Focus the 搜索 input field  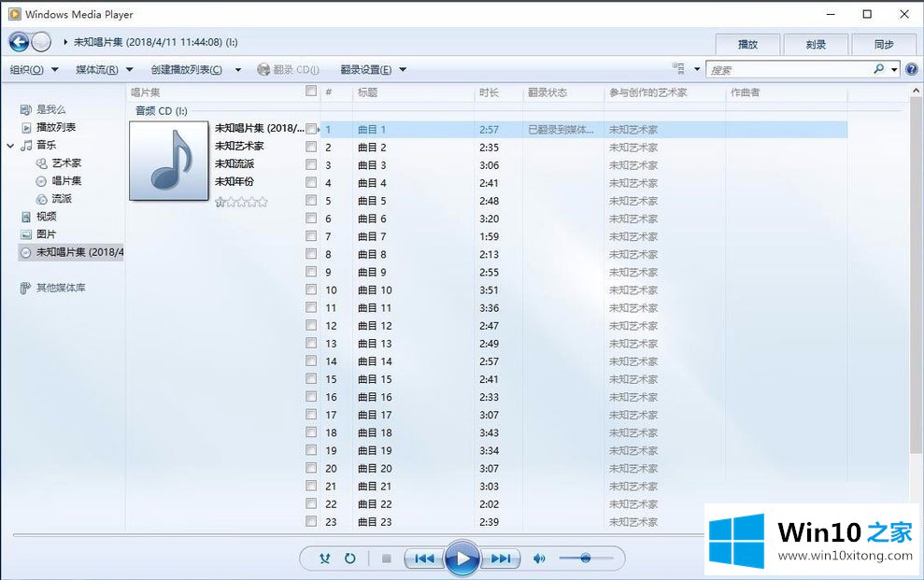(x=789, y=69)
